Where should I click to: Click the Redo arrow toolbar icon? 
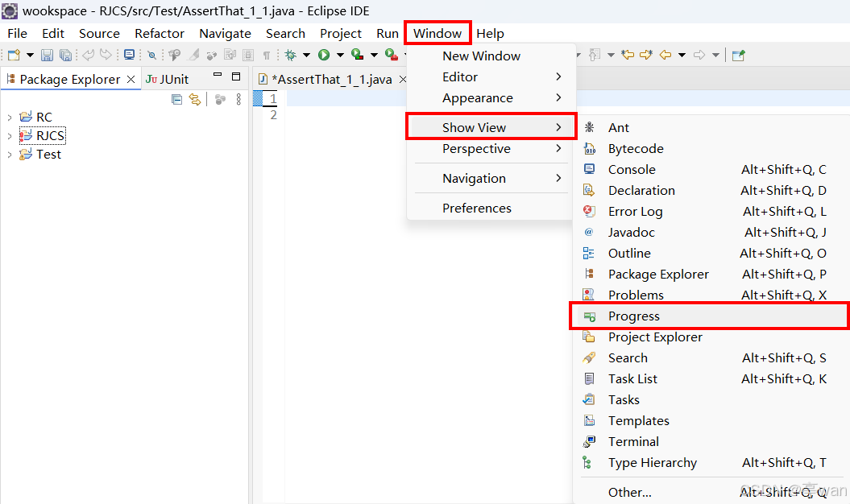coord(106,55)
